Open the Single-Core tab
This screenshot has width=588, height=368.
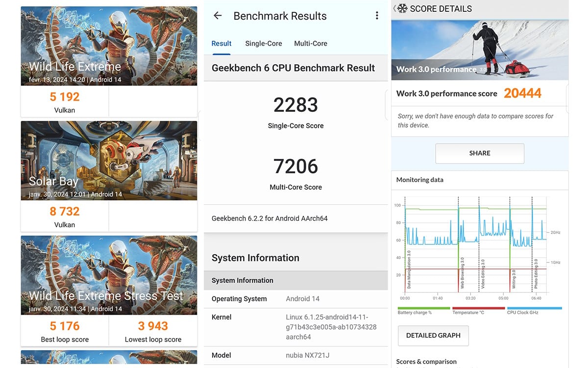point(264,44)
